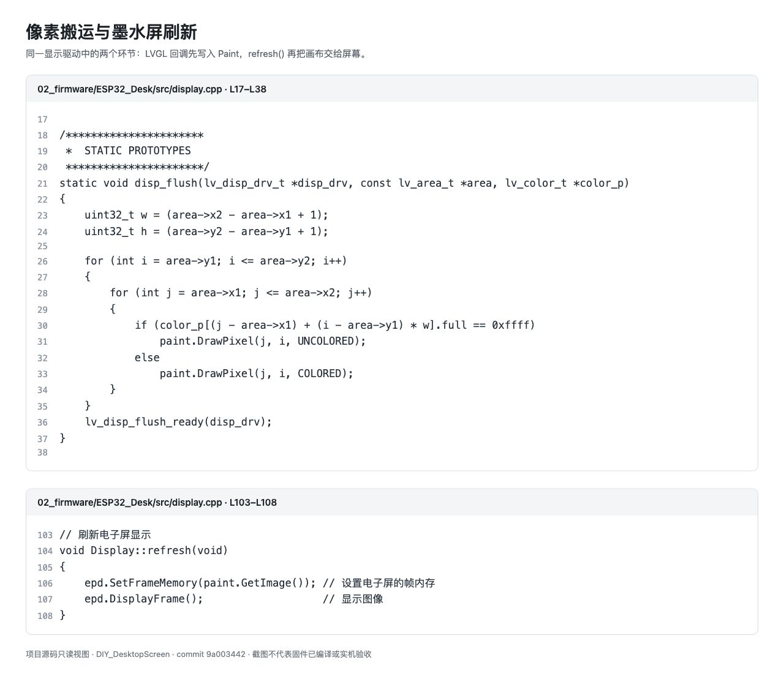Click the STATIC PROTOTYPES comment line
This screenshot has width=784, height=679.
pos(128,151)
